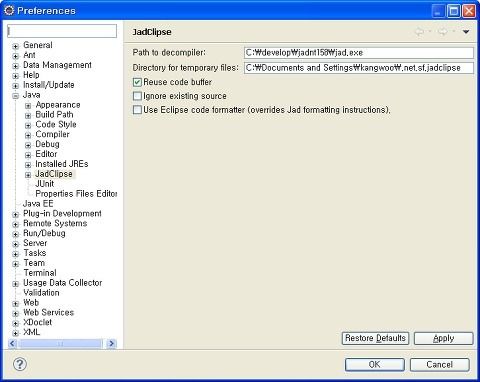Screen dimensions: 480x382
Task: Expand the Remote Systems node
Action: click(15, 224)
